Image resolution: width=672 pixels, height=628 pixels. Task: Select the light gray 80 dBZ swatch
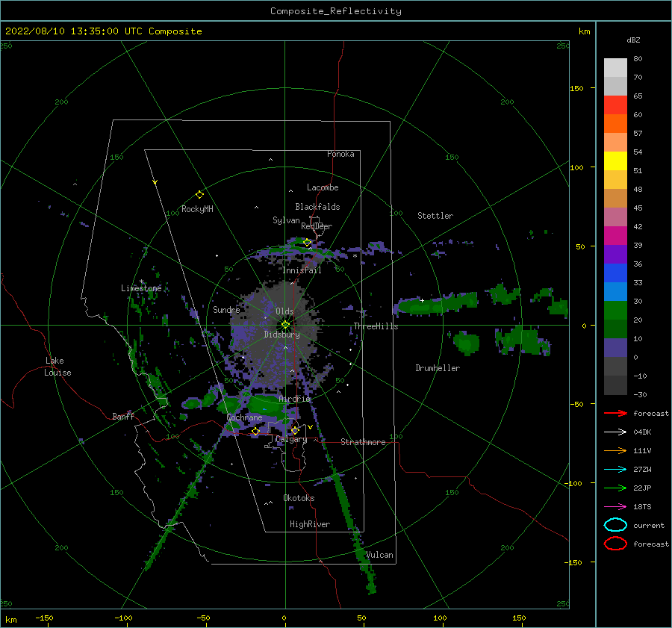[615, 68]
